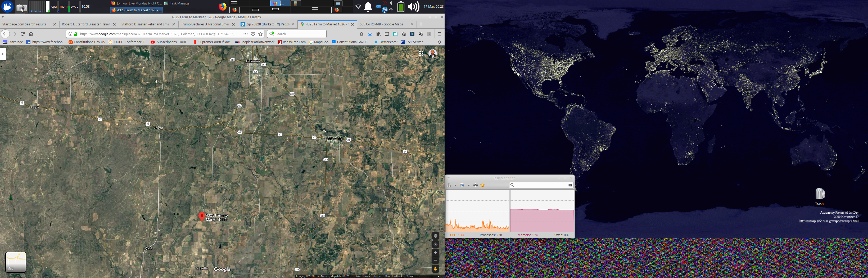Viewport: 868px width, 278px height.
Task: Click the grey spheres extension icon
Action: [421, 34]
